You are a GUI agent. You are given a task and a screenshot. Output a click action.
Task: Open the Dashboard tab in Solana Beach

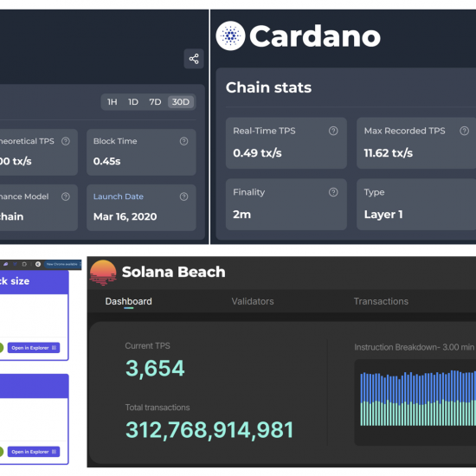128,301
